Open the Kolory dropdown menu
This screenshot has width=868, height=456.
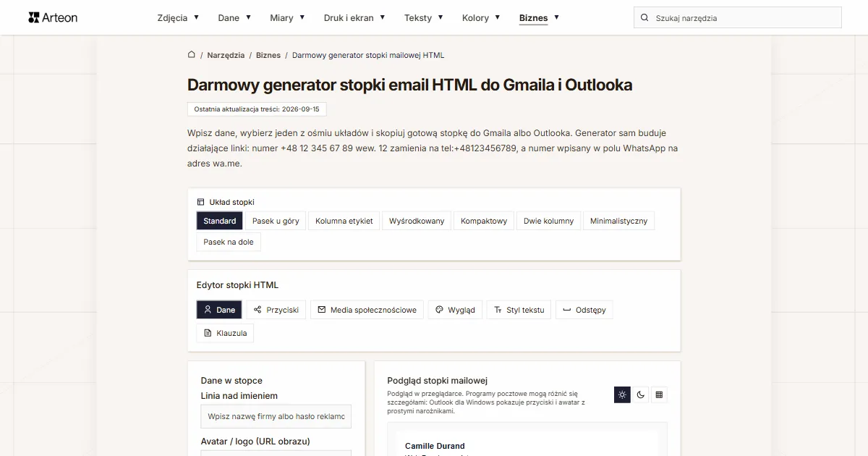pyautogui.click(x=481, y=17)
